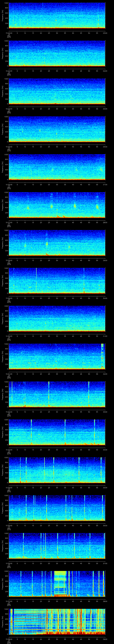Select the spectrogram panel starting at 15:24:00
This screenshot has height=644, width=114.
(57, 91)
